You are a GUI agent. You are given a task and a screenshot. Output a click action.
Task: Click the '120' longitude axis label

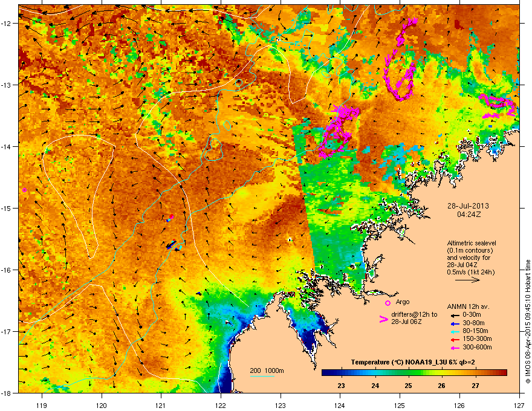tap(102, 405)
